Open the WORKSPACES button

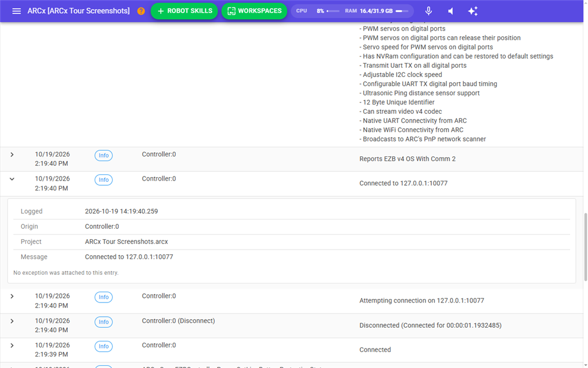254,11
